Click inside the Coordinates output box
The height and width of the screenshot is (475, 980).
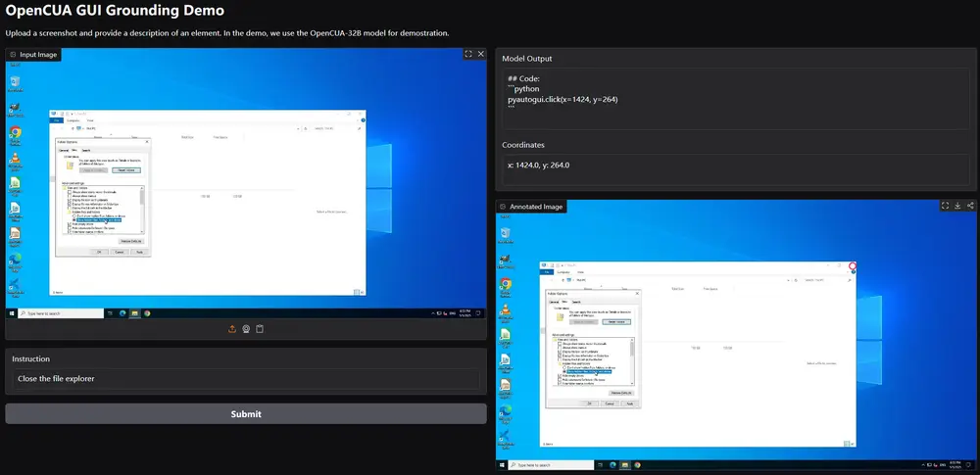[x=735, y=166]
